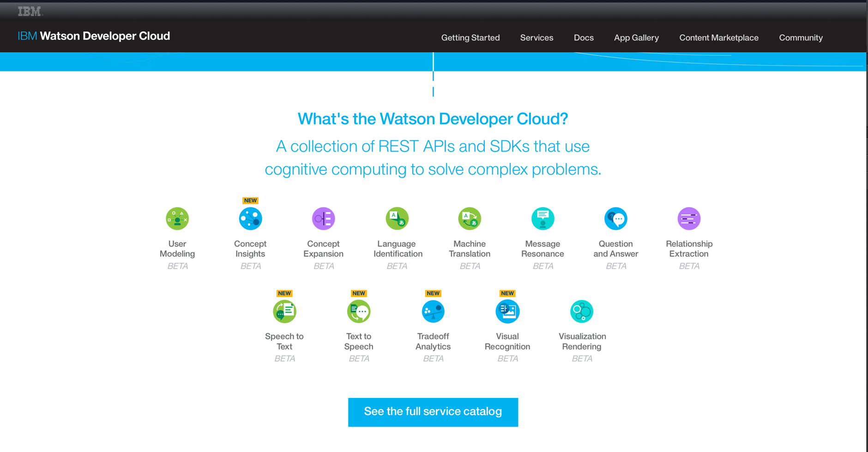
Task: Open the Visualization Rendering icon
Action: pos(582,311)
